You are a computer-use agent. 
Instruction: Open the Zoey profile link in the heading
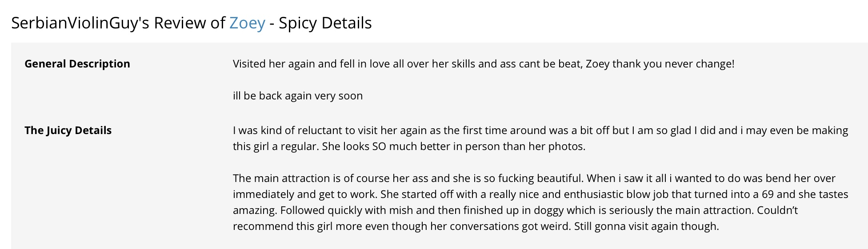click(247, 23)
